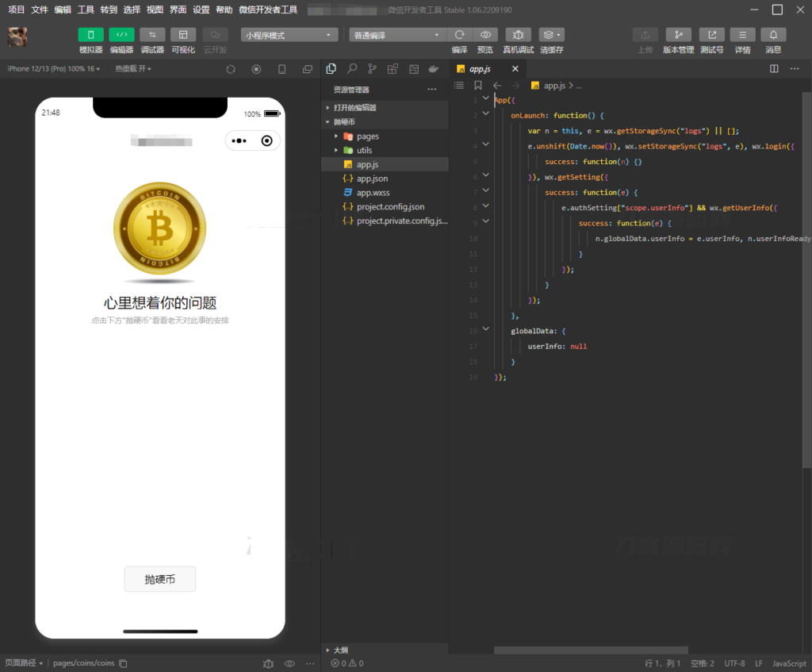Collapse the pages folder in 资源管理器
The height and width of the screenshot is (672, 812).
[336, 136]
